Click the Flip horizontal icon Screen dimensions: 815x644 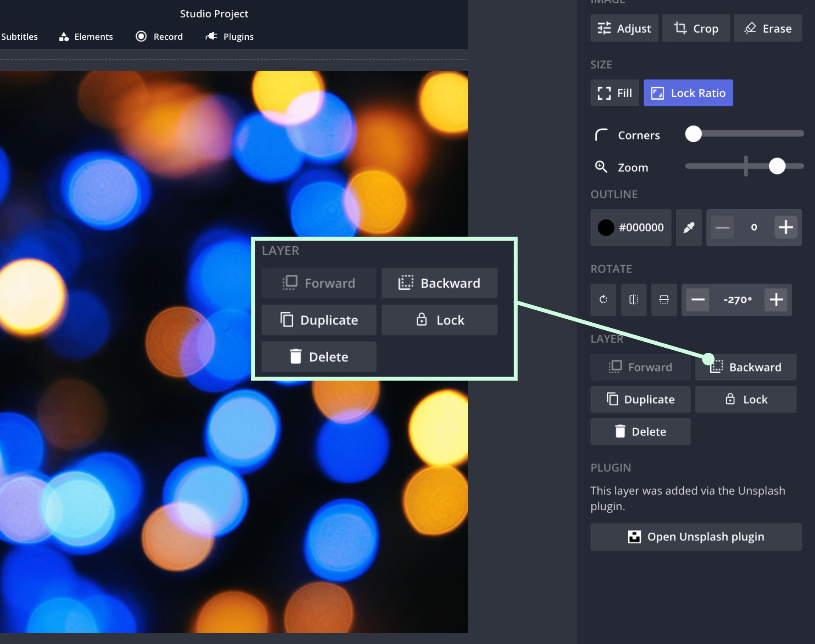(633, 300)
